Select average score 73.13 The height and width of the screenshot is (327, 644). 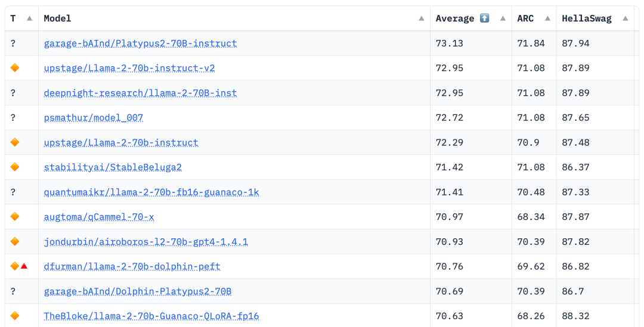tap(450, 43)
